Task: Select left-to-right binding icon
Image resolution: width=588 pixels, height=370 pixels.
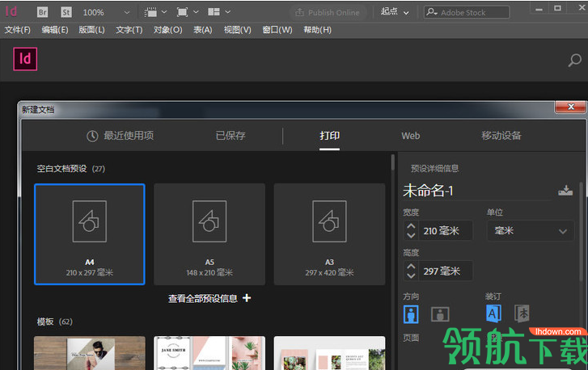Action: (493, 313)
